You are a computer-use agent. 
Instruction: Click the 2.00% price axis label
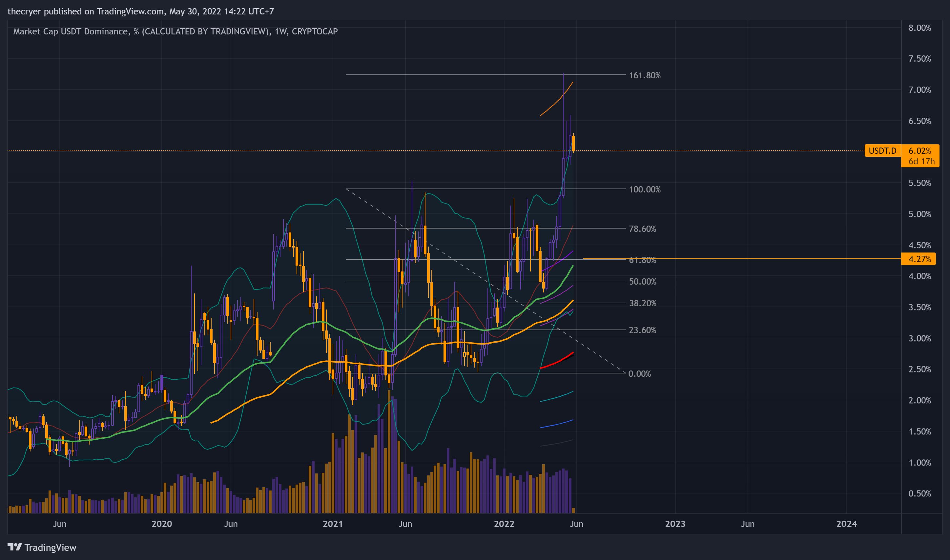(x=919, y=400)
